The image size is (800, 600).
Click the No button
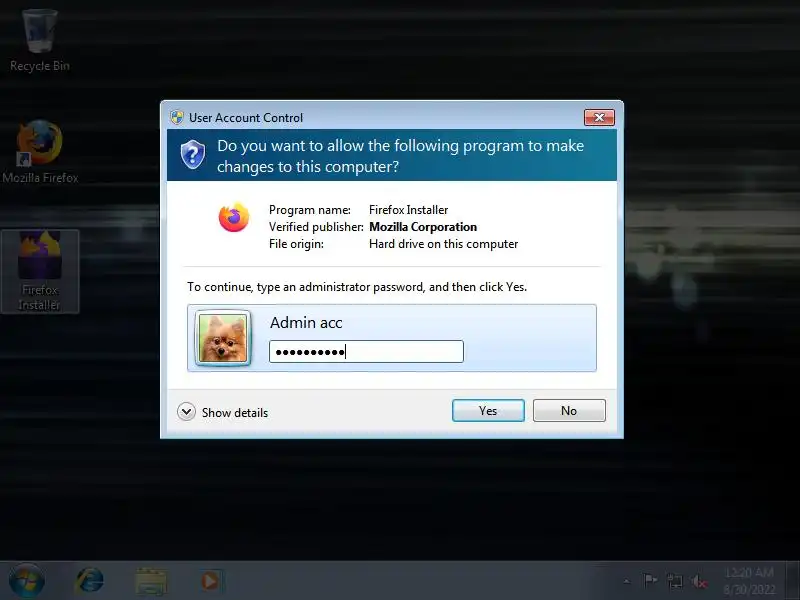(569, 411)
